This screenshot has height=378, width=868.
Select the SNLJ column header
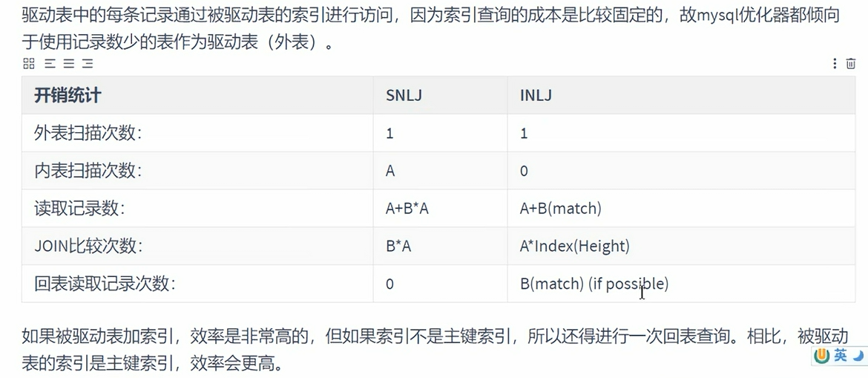point(440,95)
